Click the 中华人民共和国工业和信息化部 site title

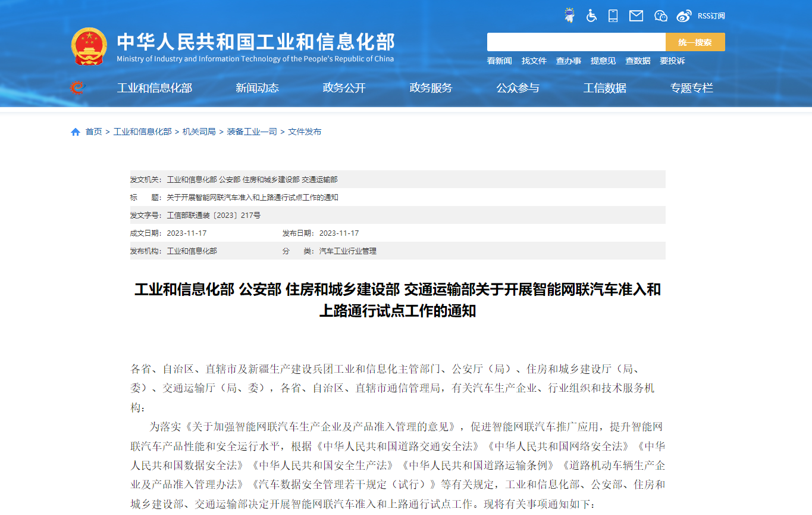pyautogui.click(x=256, y=42)
